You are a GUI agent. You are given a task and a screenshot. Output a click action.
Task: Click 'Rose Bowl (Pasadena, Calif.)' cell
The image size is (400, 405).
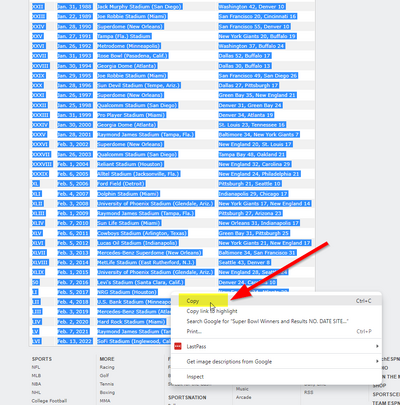point(132,56)
